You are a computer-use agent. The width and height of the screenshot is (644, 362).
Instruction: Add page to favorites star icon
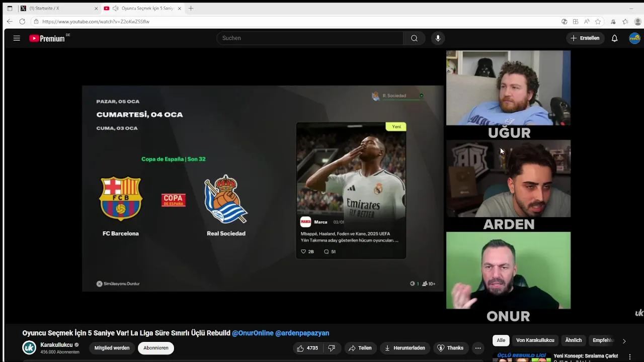[x=598, y=22]
